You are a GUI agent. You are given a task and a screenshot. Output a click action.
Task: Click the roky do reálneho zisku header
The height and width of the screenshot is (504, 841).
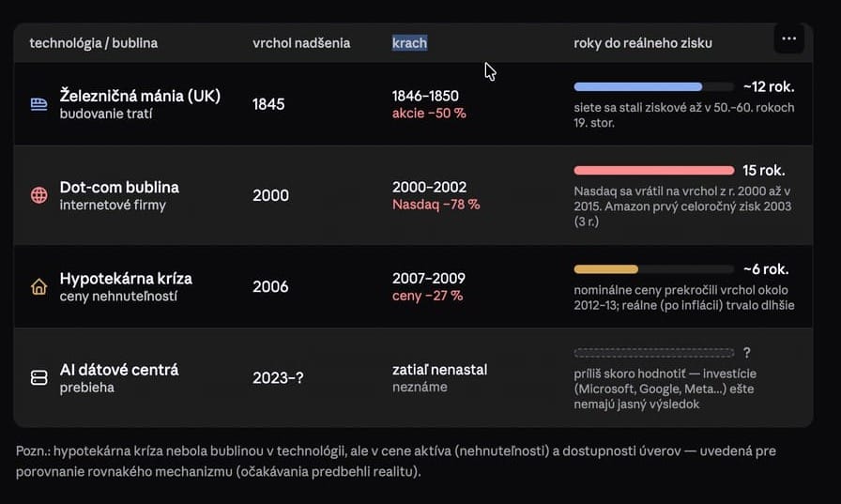pyautogui.click(x=643, y=43)
